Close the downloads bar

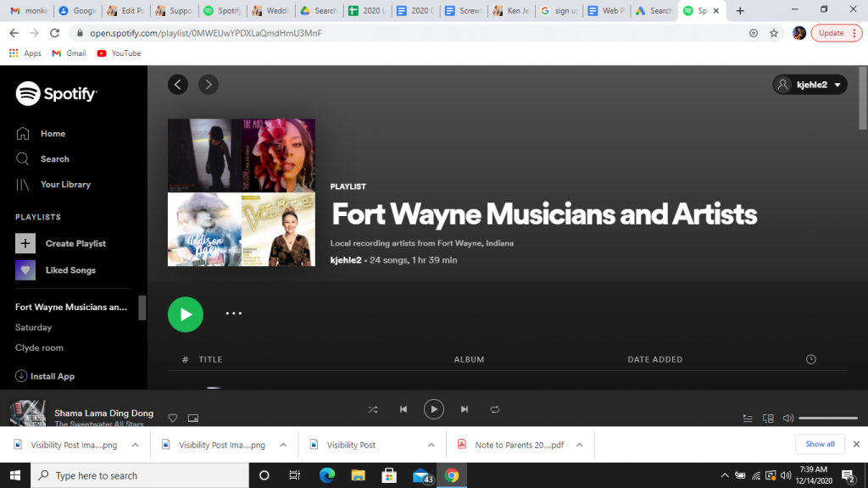pos(856,444)
